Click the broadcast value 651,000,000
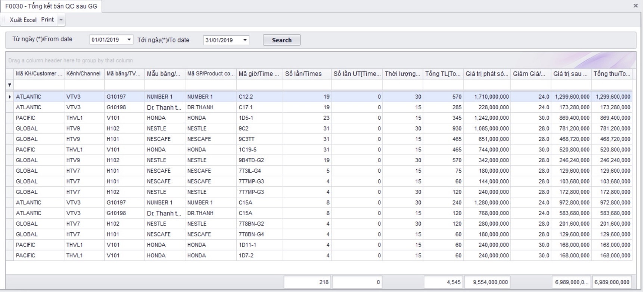 [487, 139]
